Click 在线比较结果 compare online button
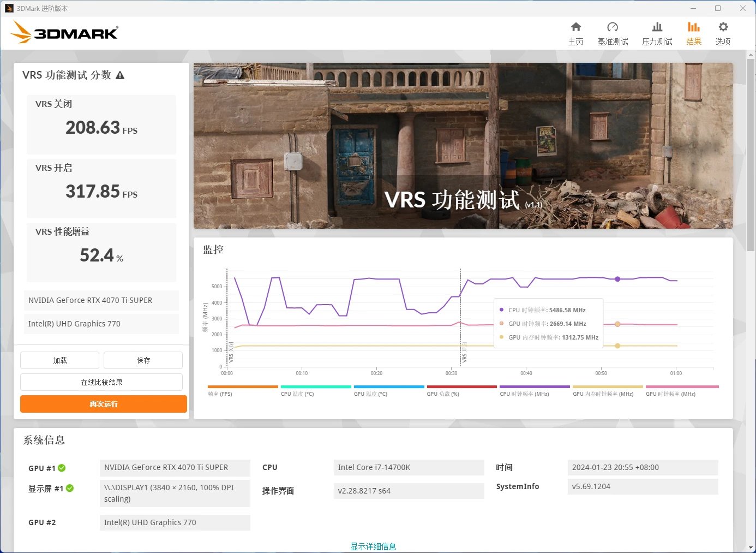This screenshot has height=553, width=756. (x=101, y=382)
